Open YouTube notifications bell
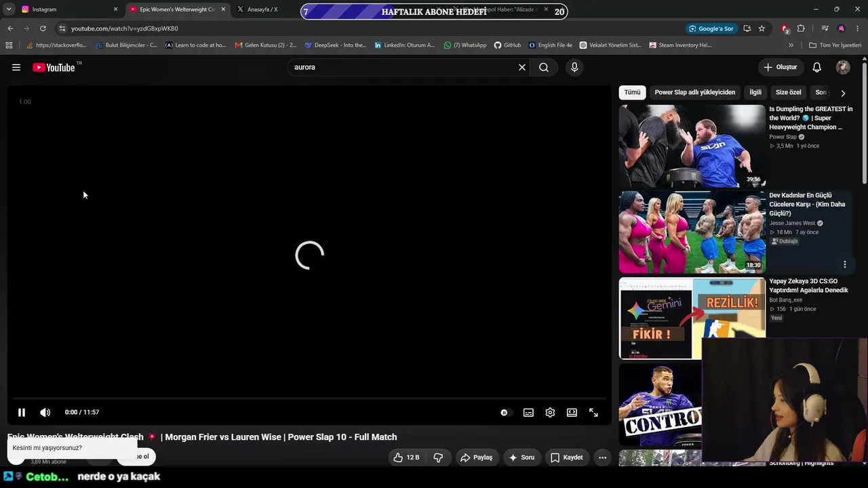This screenshot has height=488, width=868. [x=817, y=67]
